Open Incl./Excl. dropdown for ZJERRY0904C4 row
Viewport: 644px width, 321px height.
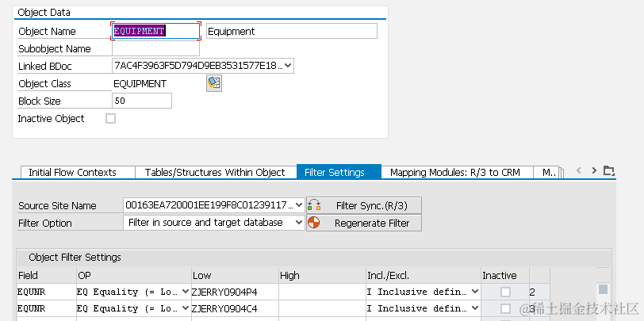click(475, 308)
